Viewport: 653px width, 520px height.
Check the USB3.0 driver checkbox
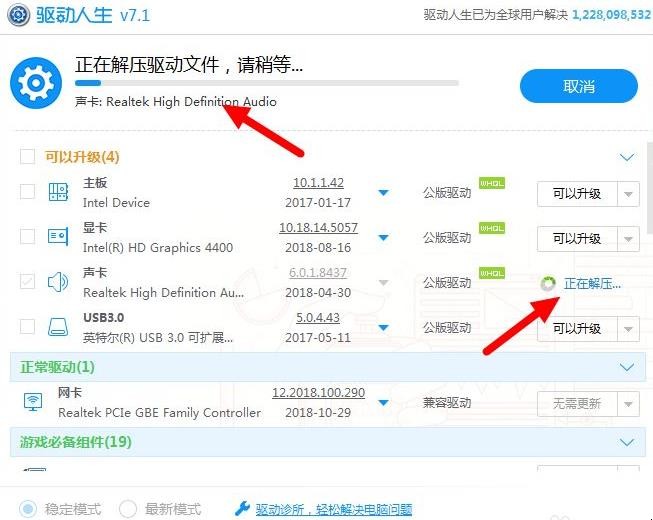pos(27,326)
